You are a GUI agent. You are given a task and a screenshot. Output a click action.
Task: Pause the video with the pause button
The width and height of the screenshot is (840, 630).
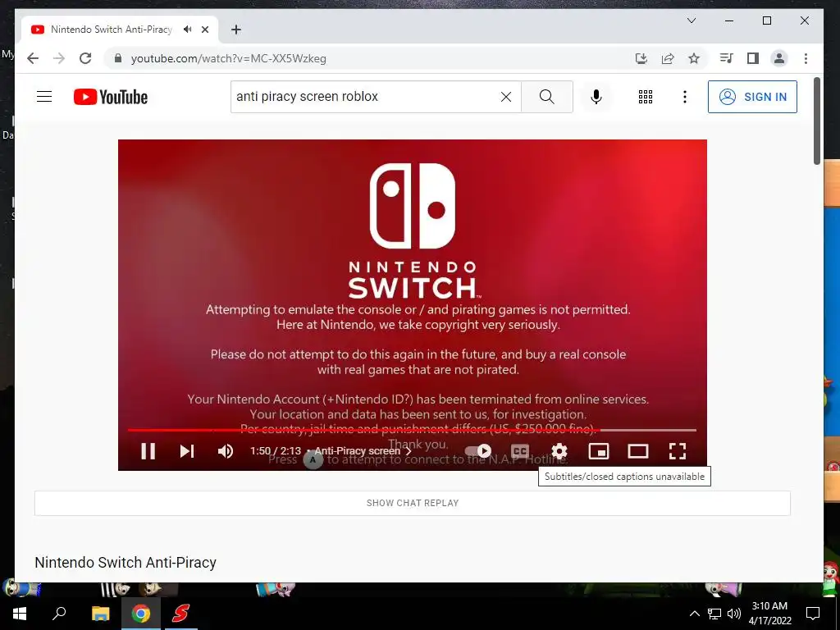tap(148, 451)
